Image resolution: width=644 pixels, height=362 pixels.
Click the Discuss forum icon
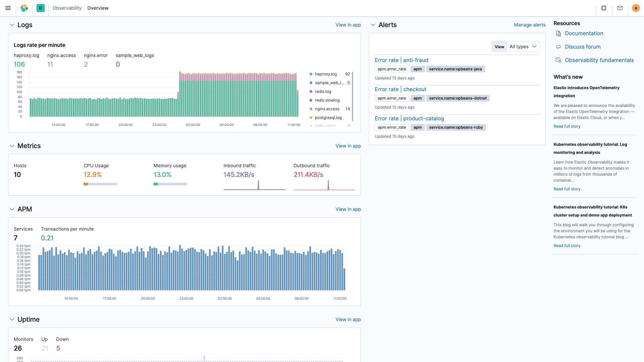[x=558, y=46]
